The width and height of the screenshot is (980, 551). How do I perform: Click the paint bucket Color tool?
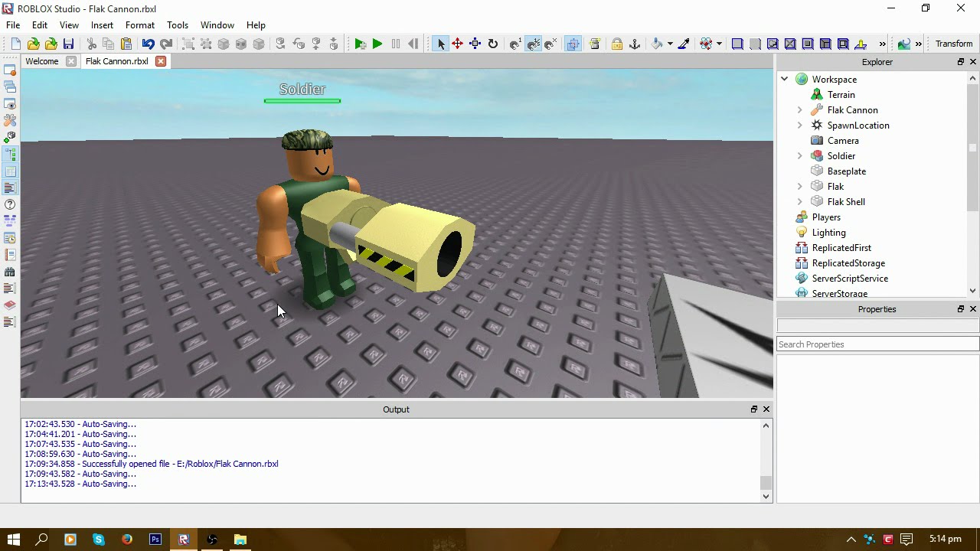click(x=658, y=44)
